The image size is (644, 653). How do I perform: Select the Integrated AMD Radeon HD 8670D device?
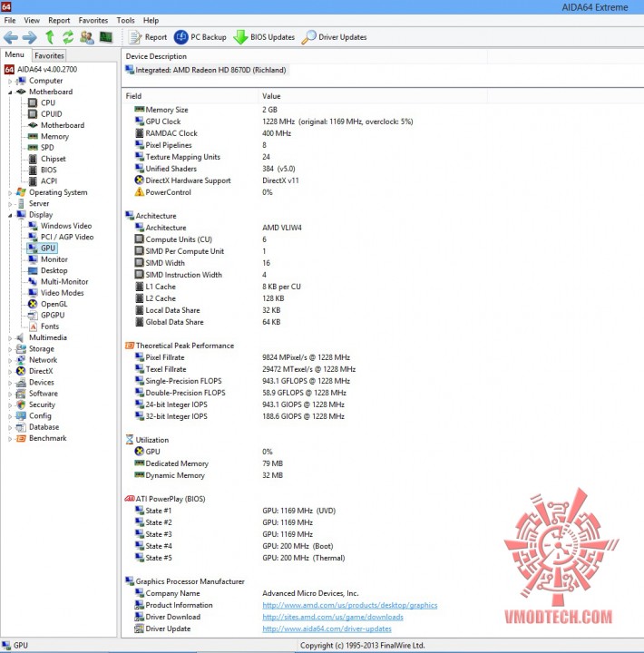point(206,70)
